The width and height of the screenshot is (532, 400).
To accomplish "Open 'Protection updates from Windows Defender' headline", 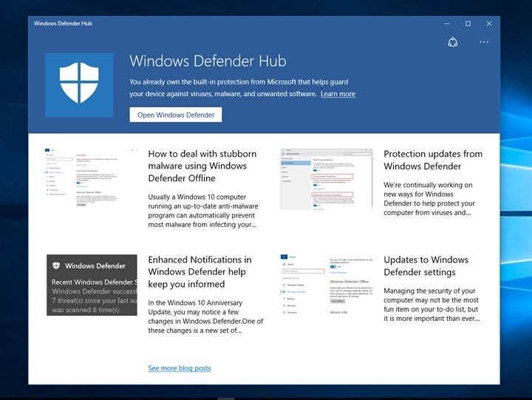I will point(432,160).
